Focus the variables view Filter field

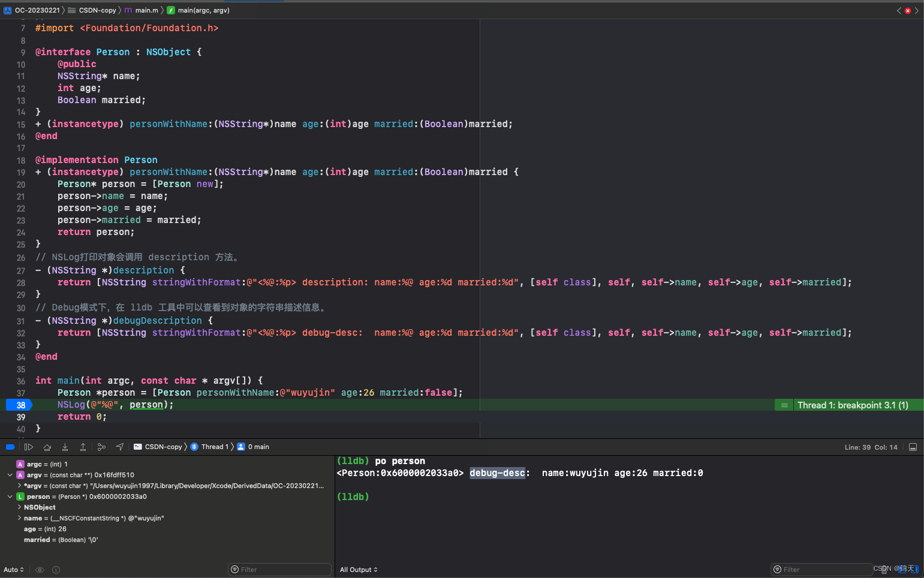(x=280, y=570)
